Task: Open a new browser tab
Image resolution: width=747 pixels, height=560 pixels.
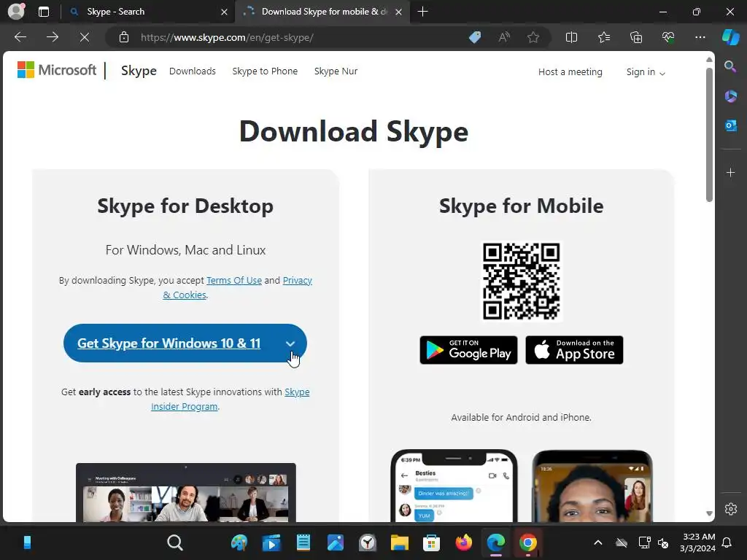Action: click(x=422, y=12)
